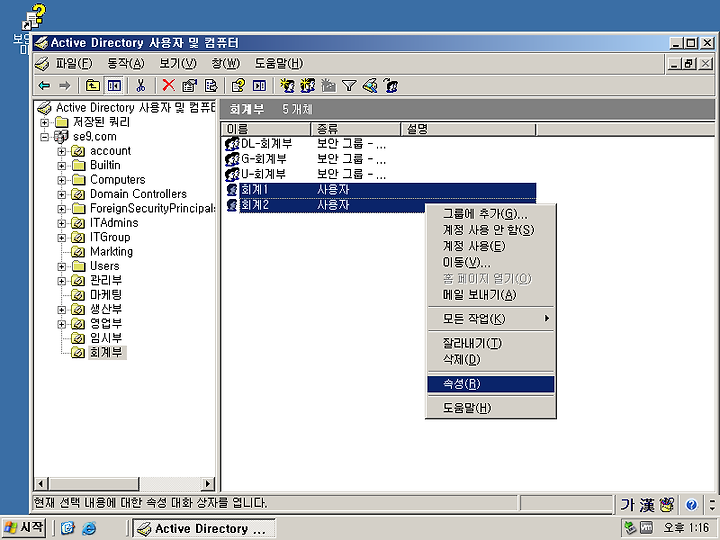Expand the 영업부 OU node

pyautogui.click(x=62, y=324)
